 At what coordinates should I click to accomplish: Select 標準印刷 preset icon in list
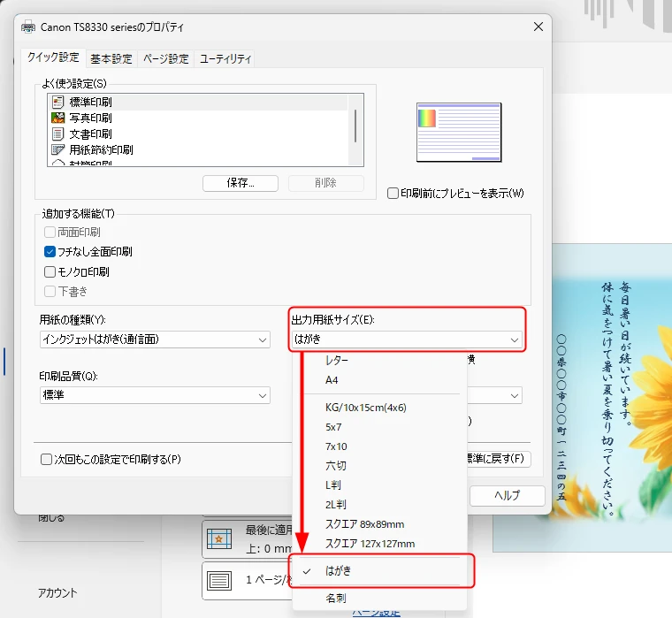[57, 102]
